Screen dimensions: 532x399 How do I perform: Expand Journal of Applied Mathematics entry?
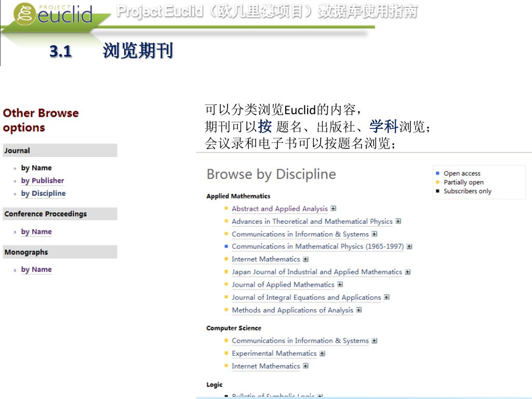click(x=340, y=284)
